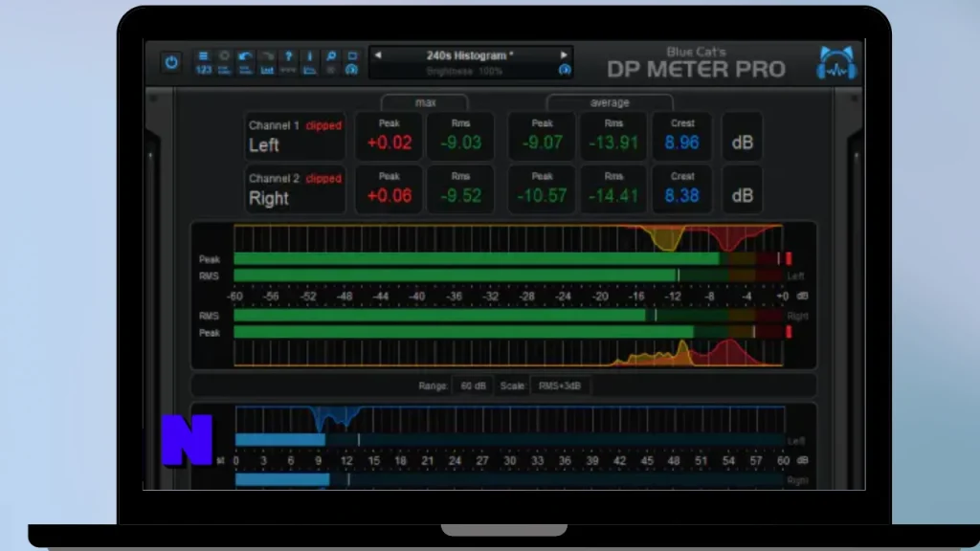Open the Scale 'RMS+3dB' dropdown
This screenshot has height=551, width=980.
[559, 386]
